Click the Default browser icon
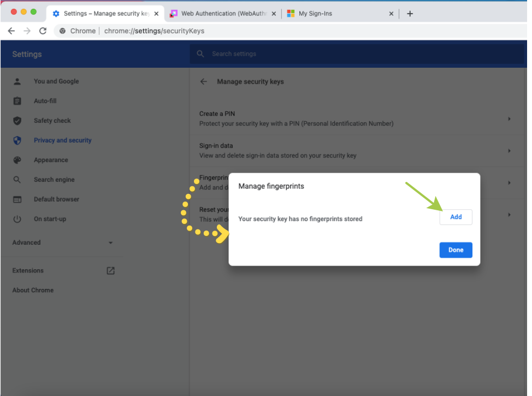This screenshot has height=396, width=532. point(17,199)
